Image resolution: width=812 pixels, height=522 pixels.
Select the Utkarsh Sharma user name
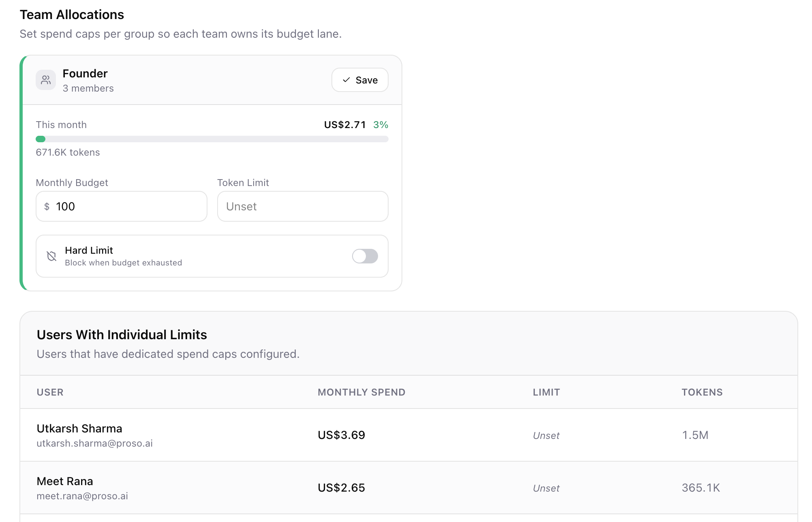79,428
